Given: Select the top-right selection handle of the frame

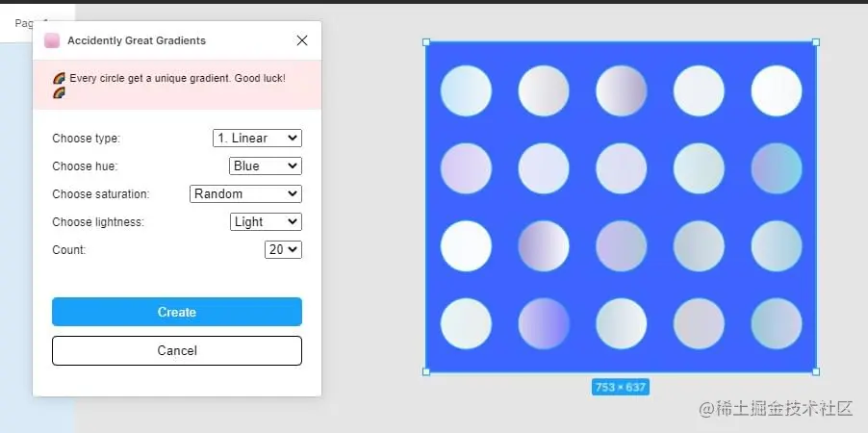Looking at the screenshot, I should [815, 42].
